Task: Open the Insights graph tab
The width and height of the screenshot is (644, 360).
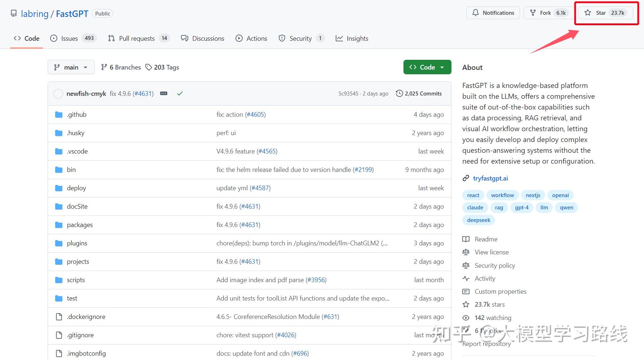Action: [x=352, y=39]
